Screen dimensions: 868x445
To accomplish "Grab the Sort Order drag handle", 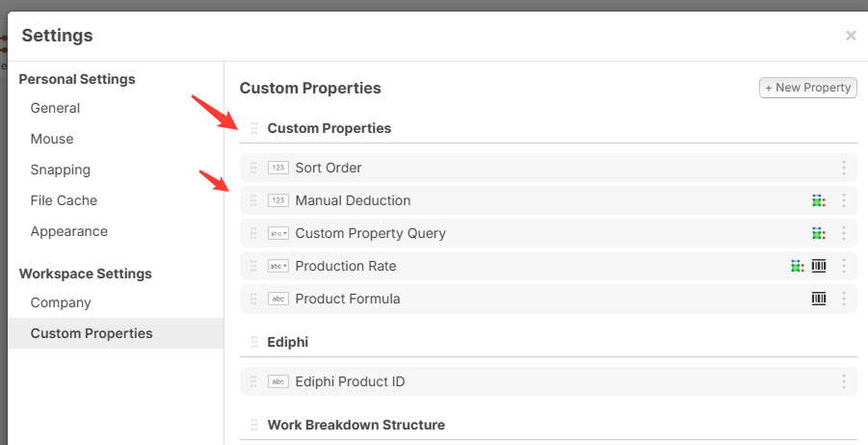I will (x=253, y=168).
